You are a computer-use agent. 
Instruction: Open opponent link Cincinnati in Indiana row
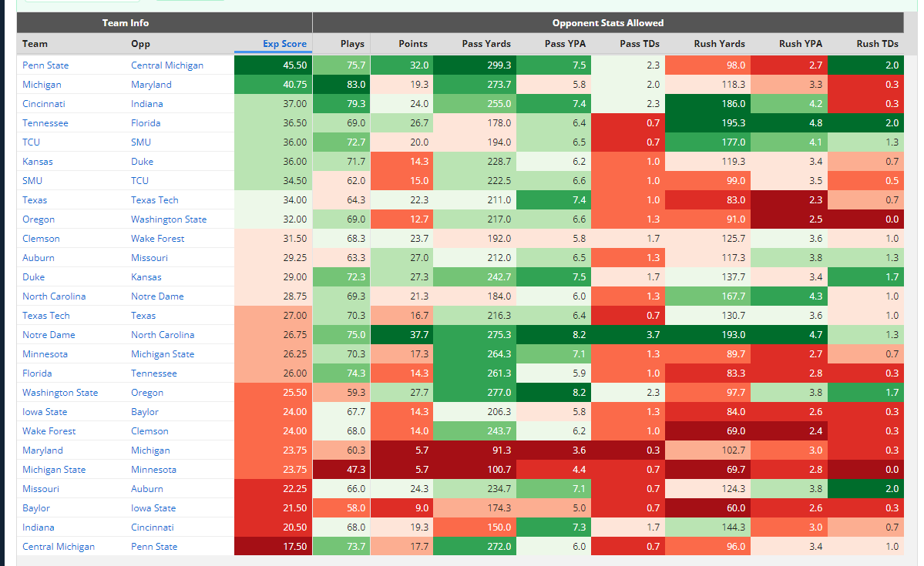(152, 527)
